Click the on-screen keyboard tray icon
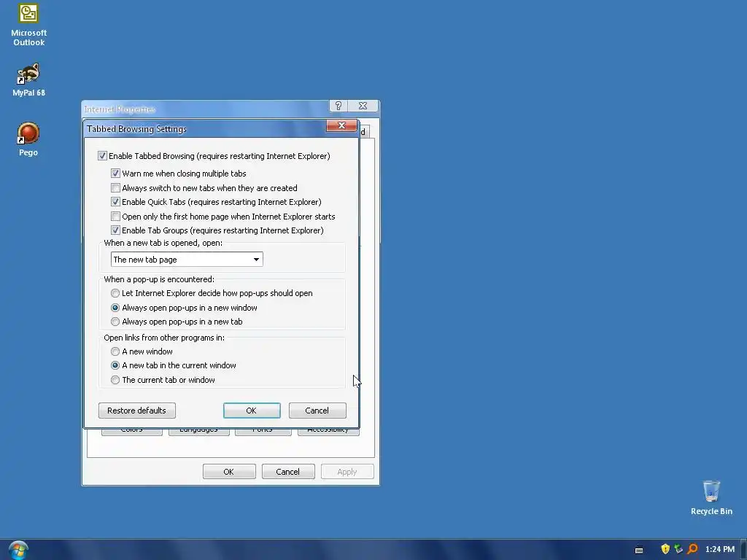Image resolution: width=747 pixels, height=560 pixels. pyautogui.click(x=639, y=550)
